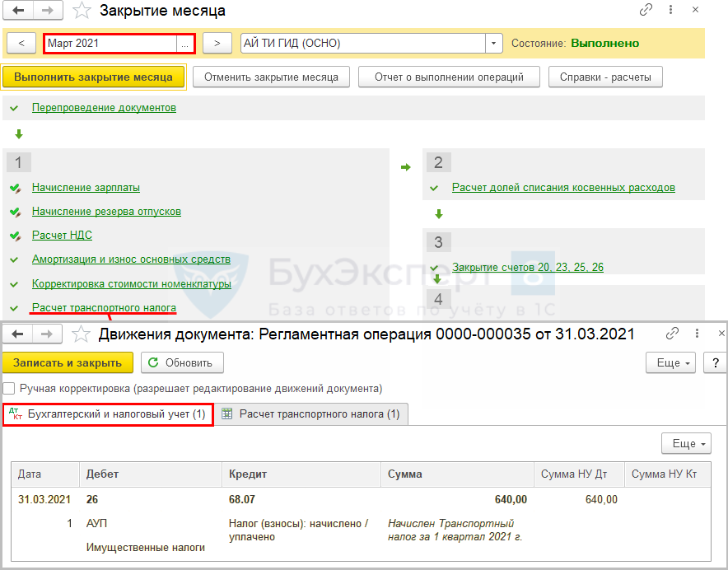Open the Расчет НДС link

pos(62,235)
